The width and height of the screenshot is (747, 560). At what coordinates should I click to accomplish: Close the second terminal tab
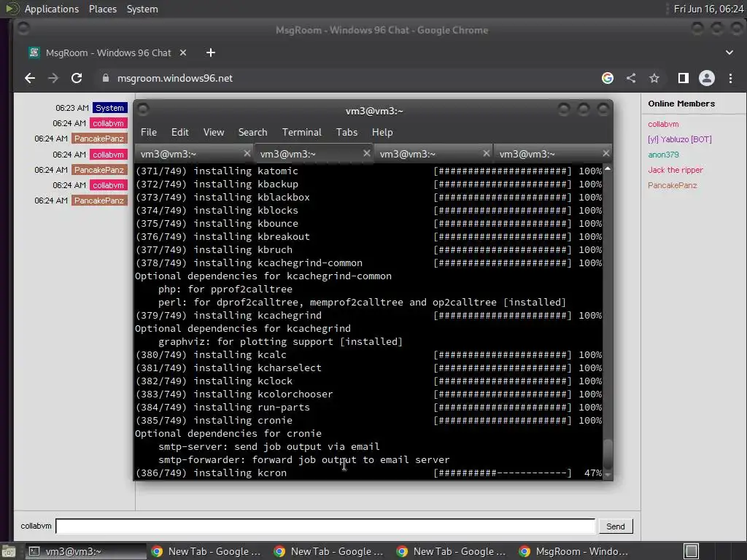click(366, 153)
